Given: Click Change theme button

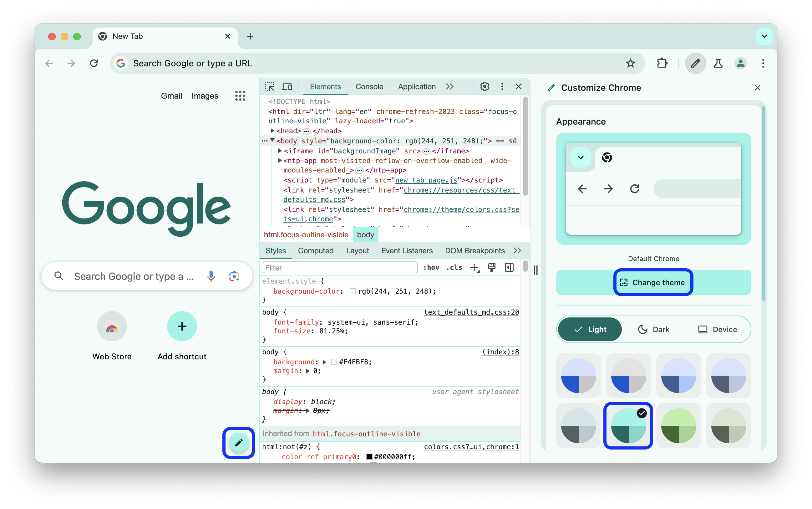Looking at the screenshot, I should (652, 283).
